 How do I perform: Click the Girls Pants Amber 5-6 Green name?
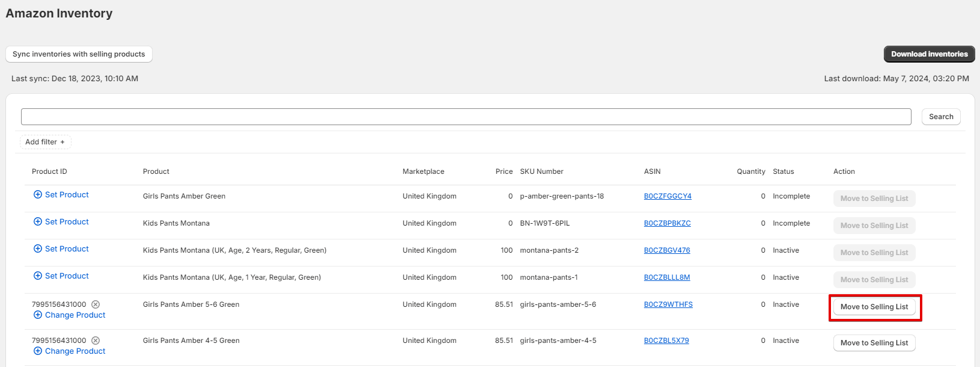[191, 304]
